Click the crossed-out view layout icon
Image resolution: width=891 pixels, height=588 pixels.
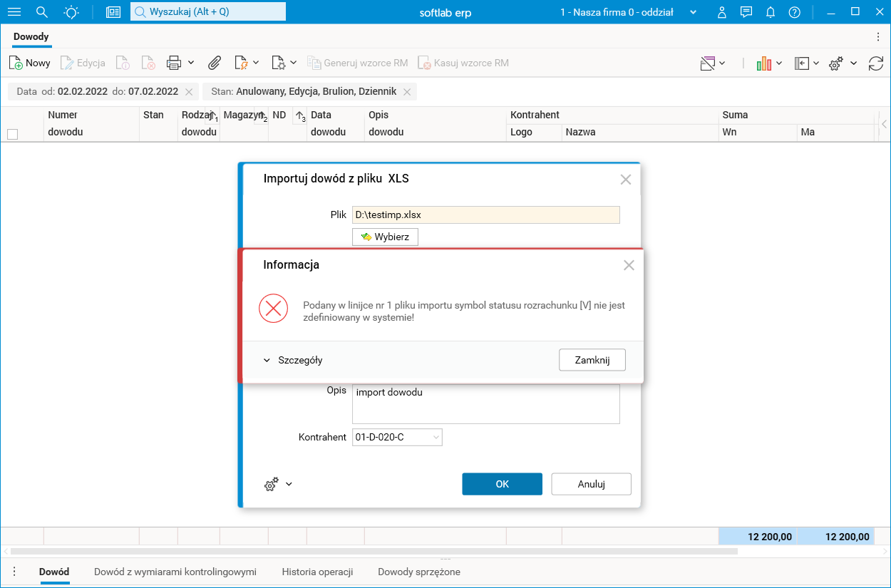click(707, 63)
